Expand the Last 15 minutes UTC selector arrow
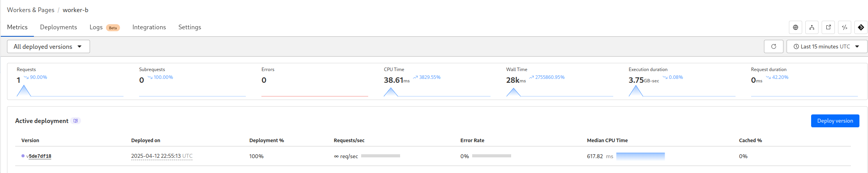This screenshot has width=868, height=173. [x=857, y=46]
